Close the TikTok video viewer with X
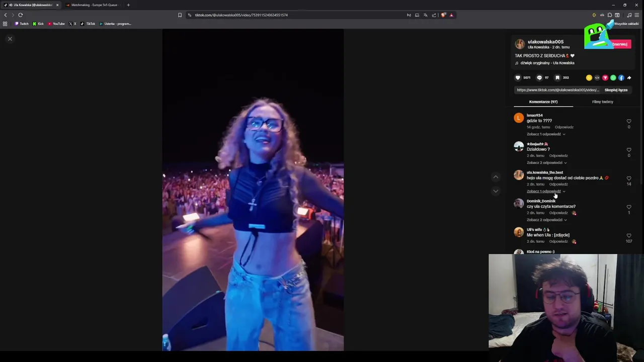 10,39
